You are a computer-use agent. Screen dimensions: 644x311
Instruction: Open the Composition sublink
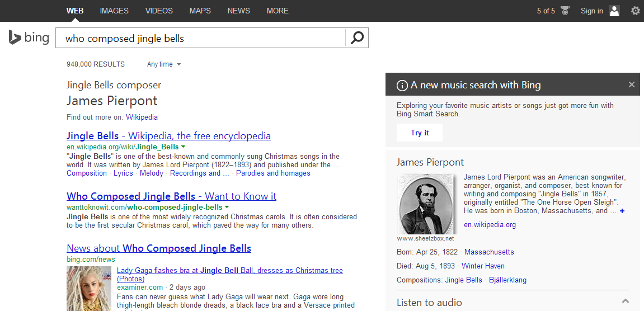tap(87, 173)
